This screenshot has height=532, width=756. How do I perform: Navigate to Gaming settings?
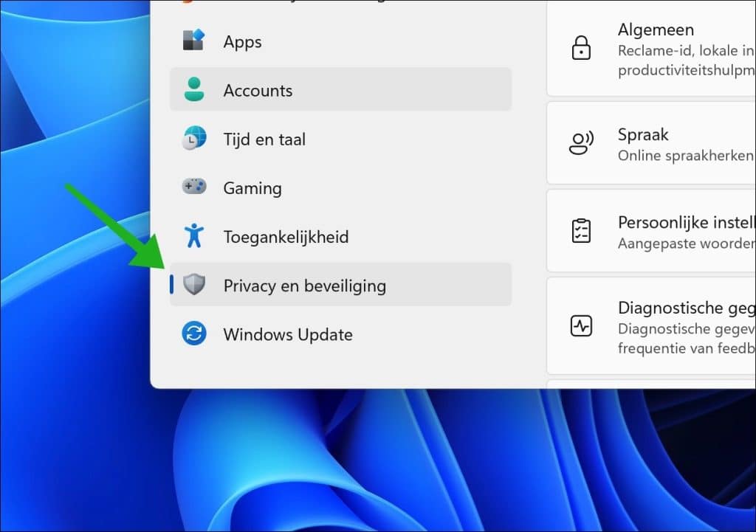coord(252,188)
